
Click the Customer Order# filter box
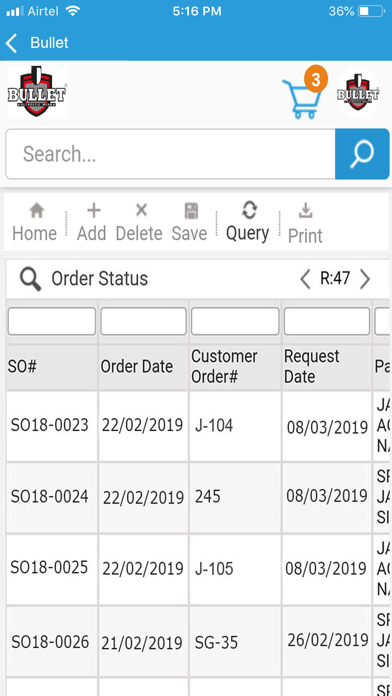[235, 321]
